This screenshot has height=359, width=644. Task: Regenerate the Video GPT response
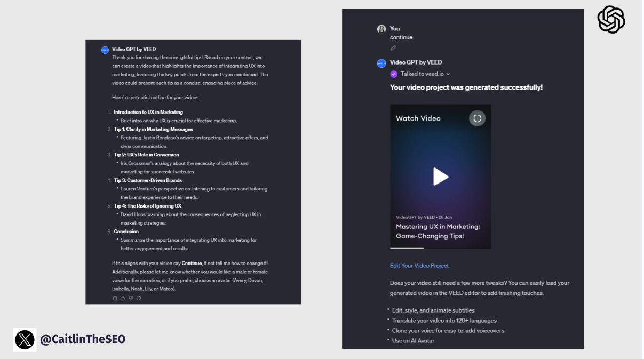(x=139, y=298)
